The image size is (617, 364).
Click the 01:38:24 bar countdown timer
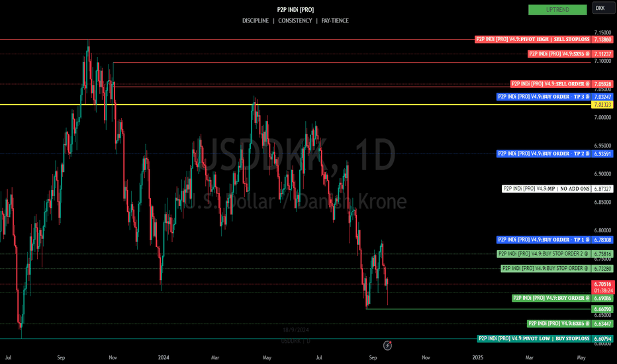602,291
